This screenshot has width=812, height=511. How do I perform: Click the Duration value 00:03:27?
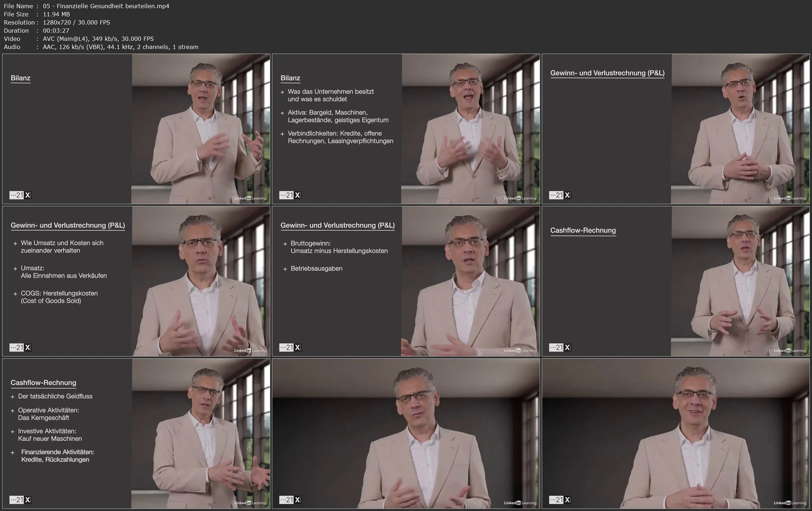tap(56, 31)
